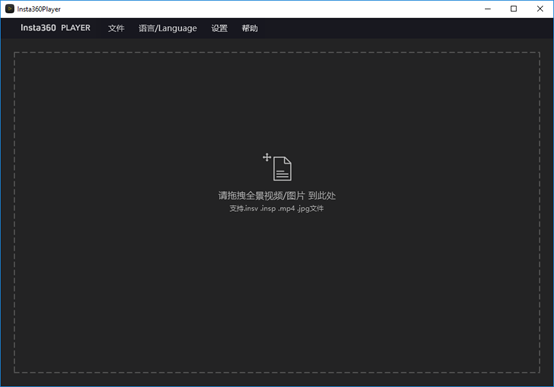The image size is (554, 387).
Task: Open the 设置 menu
Action: pyautogui.click(x=219, y=28)
